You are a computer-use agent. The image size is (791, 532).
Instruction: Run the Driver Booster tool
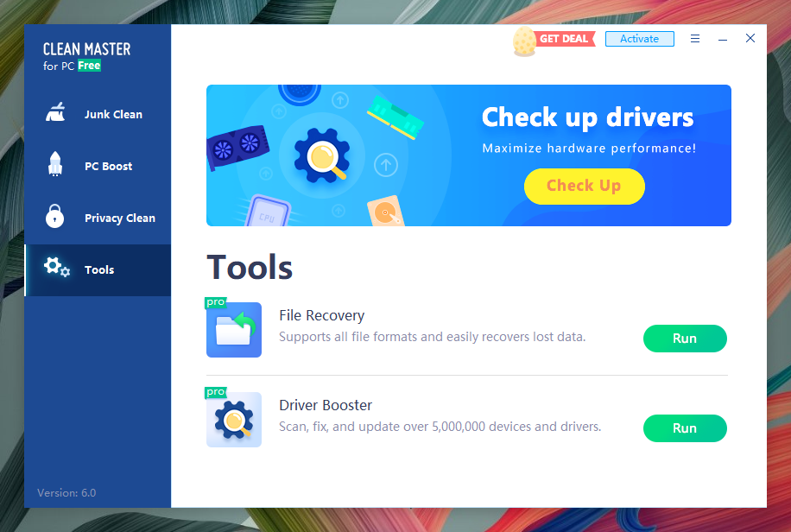coord(685,428)
